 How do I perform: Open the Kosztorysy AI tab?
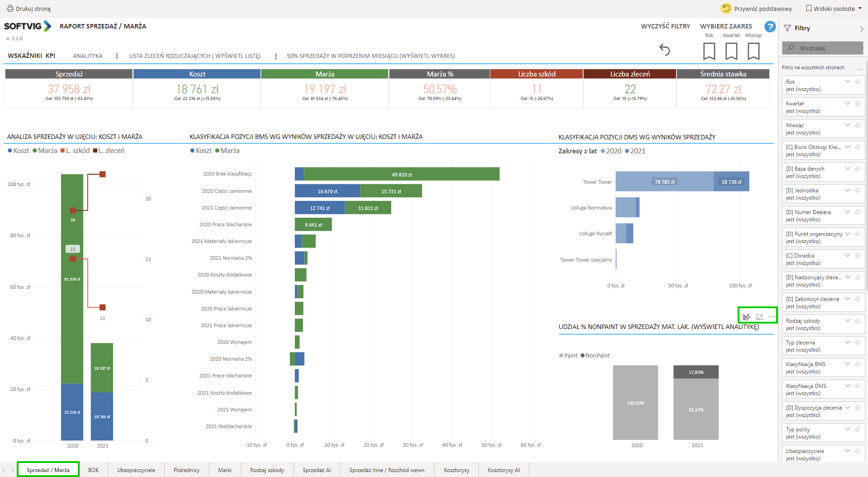tap(504, 470)
